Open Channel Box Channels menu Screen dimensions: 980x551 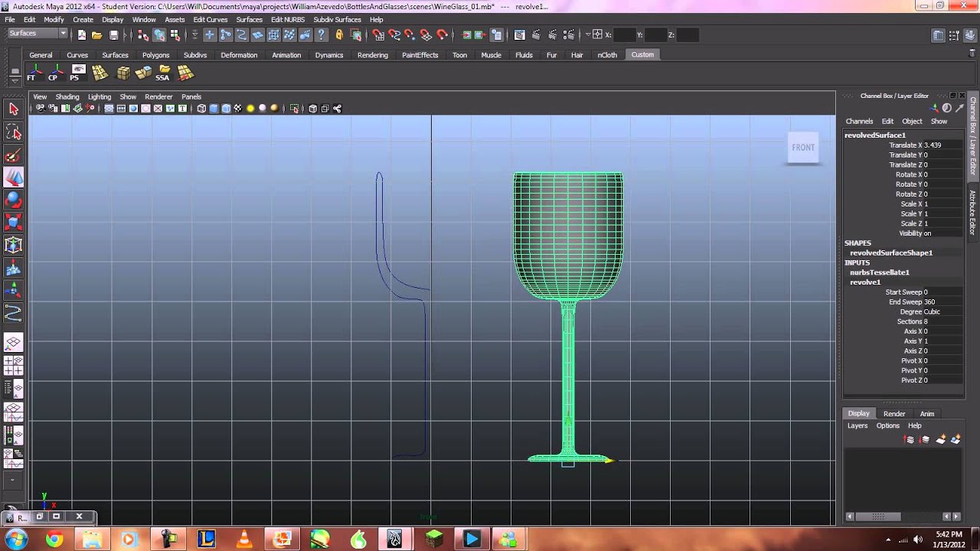pyautogui.click(x=859, y=122)
